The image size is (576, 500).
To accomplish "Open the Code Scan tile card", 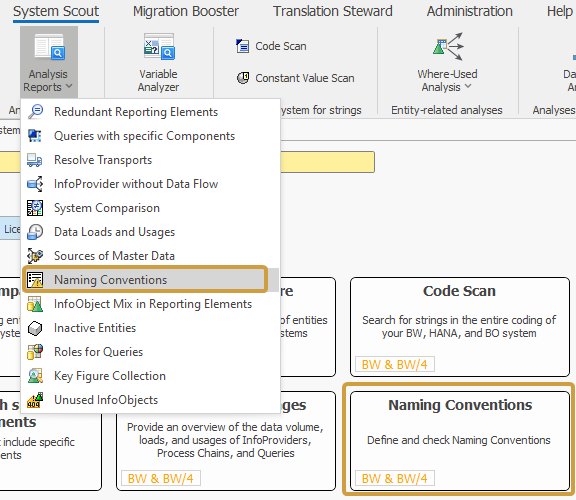I will [x=460, y=327].
